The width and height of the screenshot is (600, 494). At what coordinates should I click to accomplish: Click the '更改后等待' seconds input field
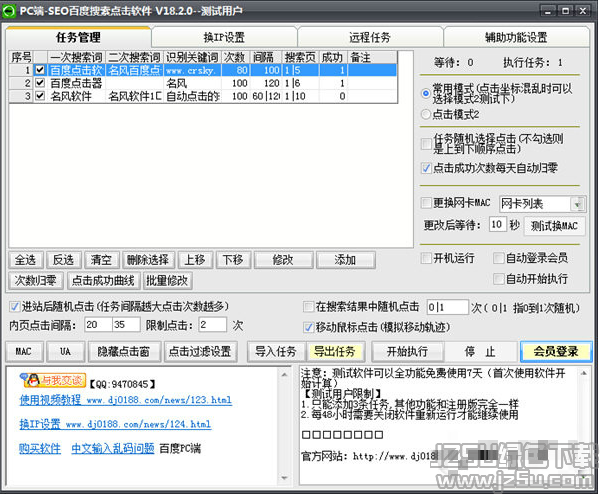pyautogui.click(x=497, y=225)
